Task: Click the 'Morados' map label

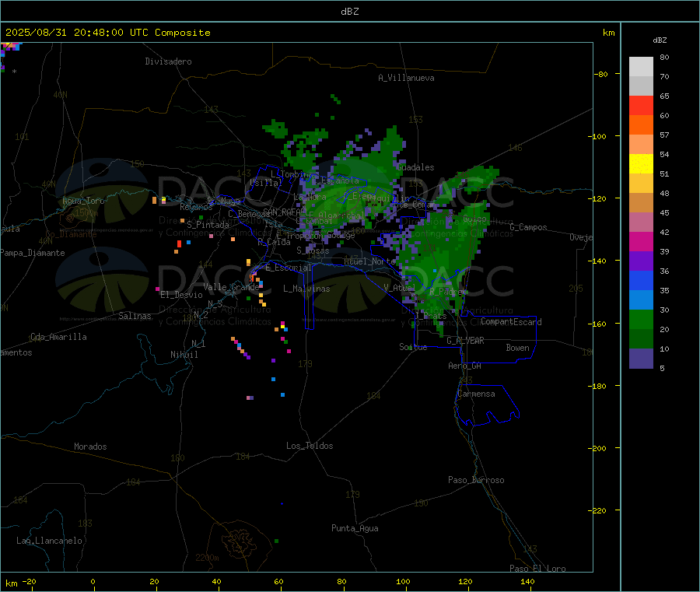Action: pyautogui.click(x=90, y=447)
